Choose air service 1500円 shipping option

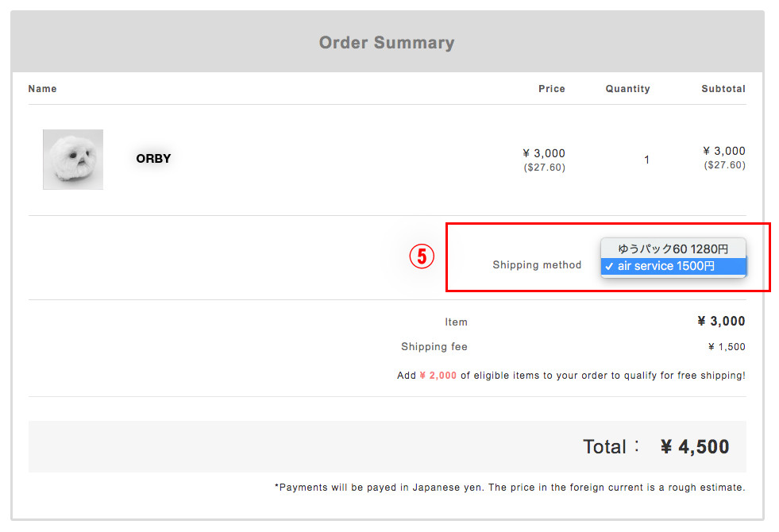point(673,266)
